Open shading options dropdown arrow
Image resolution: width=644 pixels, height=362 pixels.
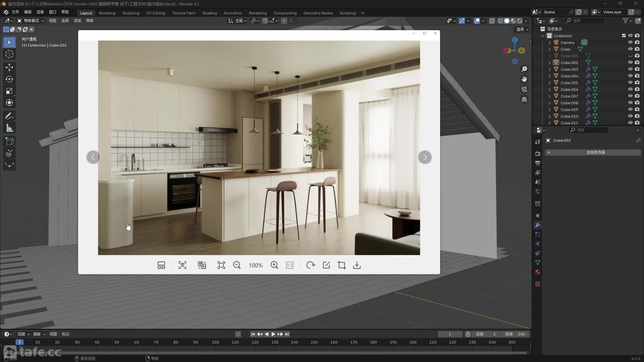[526, 21]
